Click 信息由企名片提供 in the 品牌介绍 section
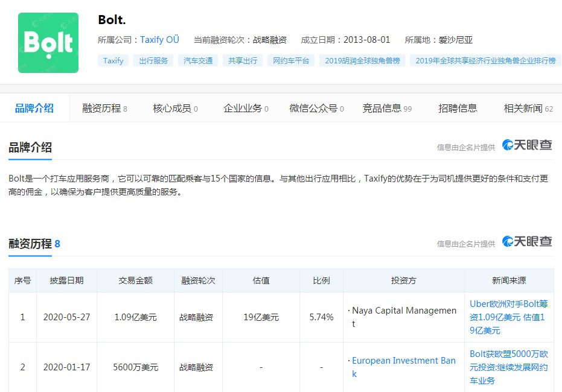Image resolution: width=562 pixels, height=392 pixels. pos(466,147)
